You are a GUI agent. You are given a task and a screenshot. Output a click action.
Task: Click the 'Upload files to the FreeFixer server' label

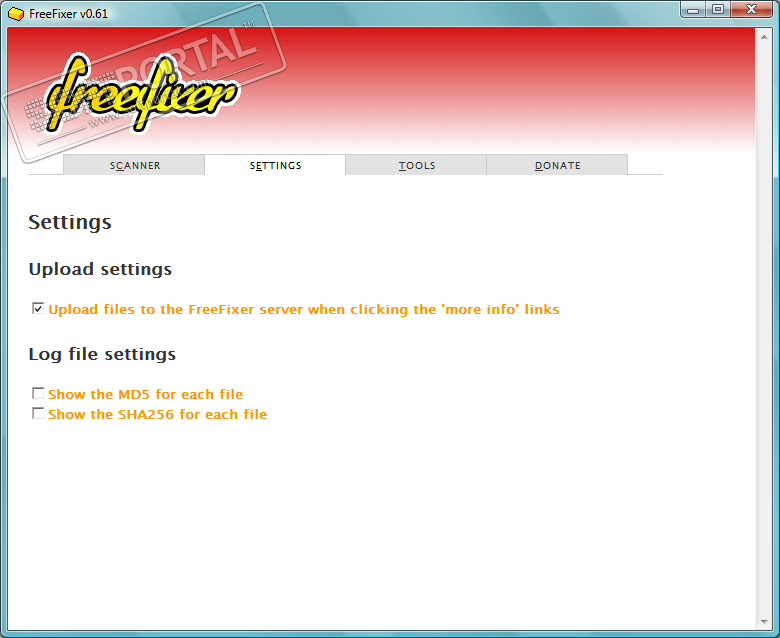[x=304, y=309]
